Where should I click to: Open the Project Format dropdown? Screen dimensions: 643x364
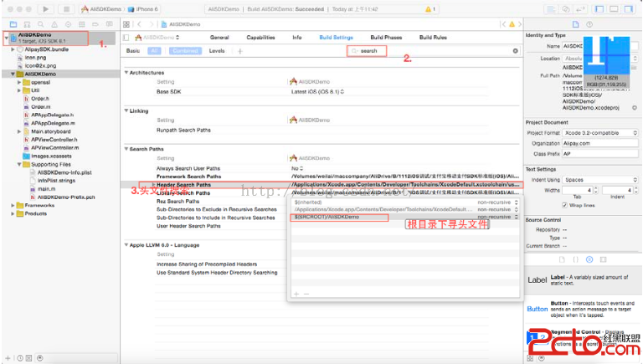[x=598, y=132]
